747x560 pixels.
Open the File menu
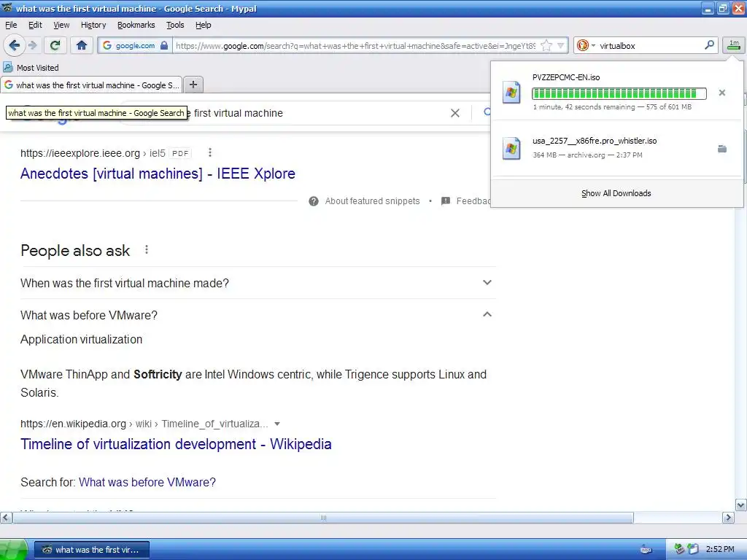pos(11,25)
